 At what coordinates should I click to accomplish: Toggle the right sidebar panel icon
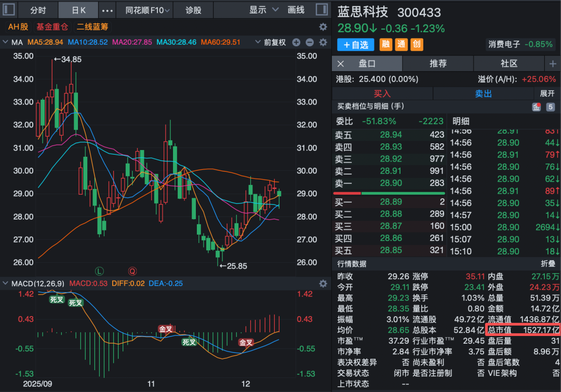(x=323, y=10)
